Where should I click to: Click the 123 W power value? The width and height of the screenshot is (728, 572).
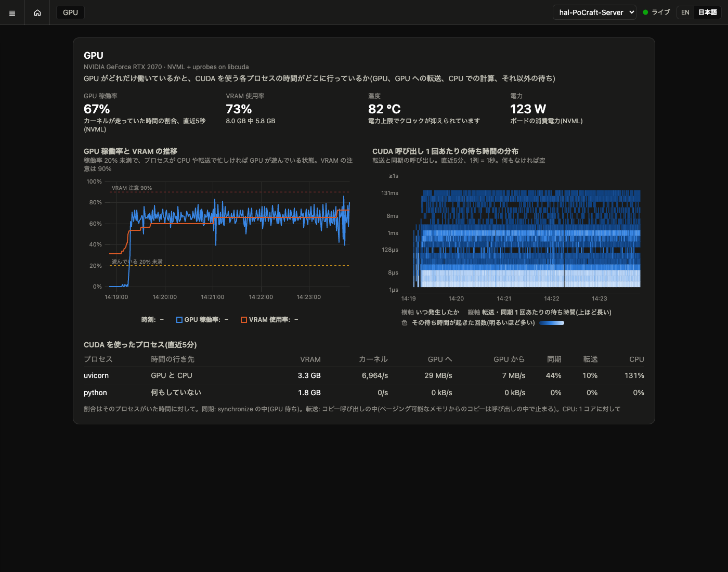click(528, 109)
